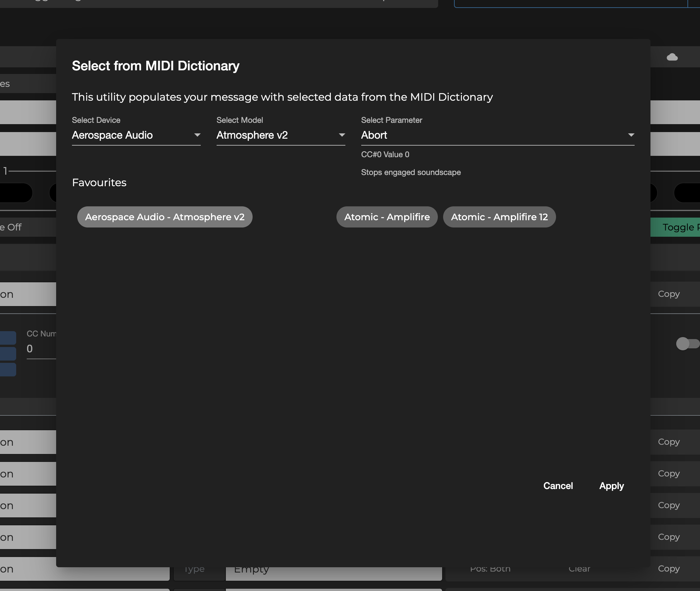
Task: Cancel the MIDI Dictionary dialog
Action: pos(558,486)
